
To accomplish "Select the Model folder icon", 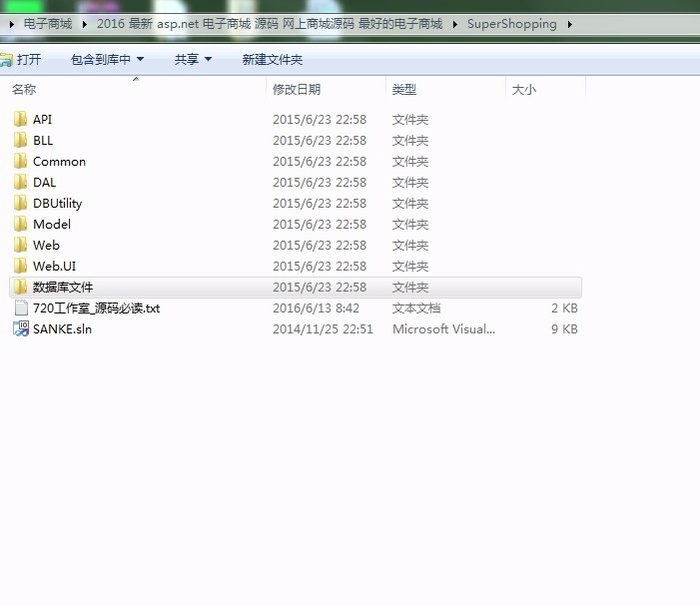I will [x=20, y=224].
